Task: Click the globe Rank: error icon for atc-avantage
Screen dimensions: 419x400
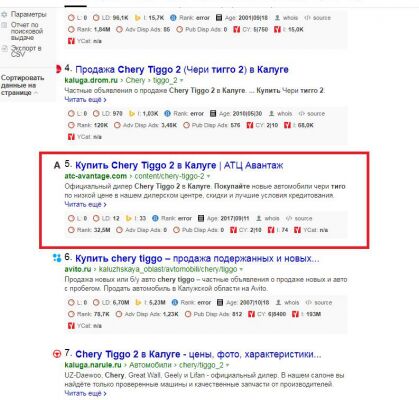Action: coord(155,219)
